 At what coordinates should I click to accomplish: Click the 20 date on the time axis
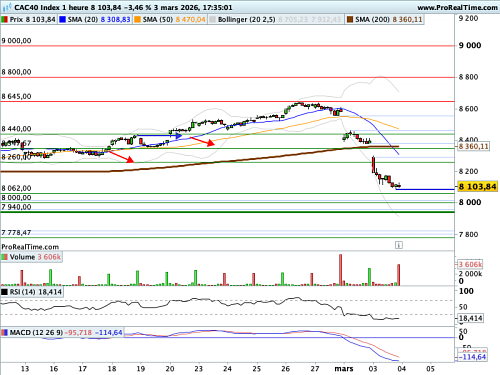coord(170,369)
